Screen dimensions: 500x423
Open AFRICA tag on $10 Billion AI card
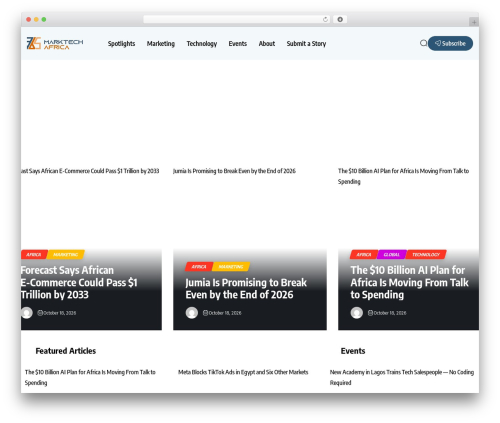(364, 255)
